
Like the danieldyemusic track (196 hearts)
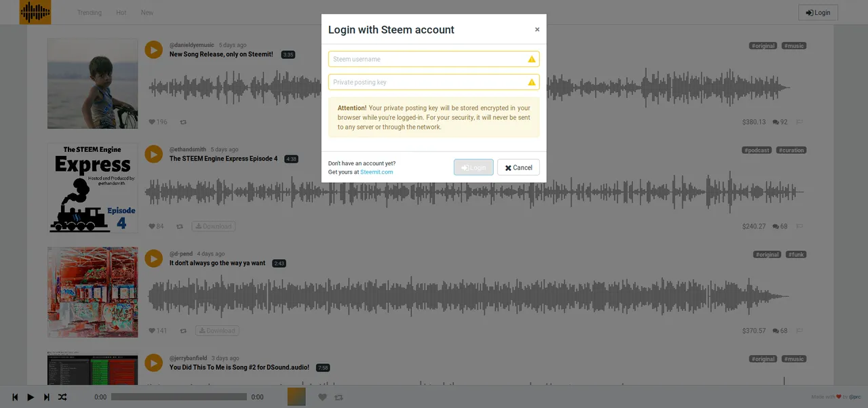point(152,122)
